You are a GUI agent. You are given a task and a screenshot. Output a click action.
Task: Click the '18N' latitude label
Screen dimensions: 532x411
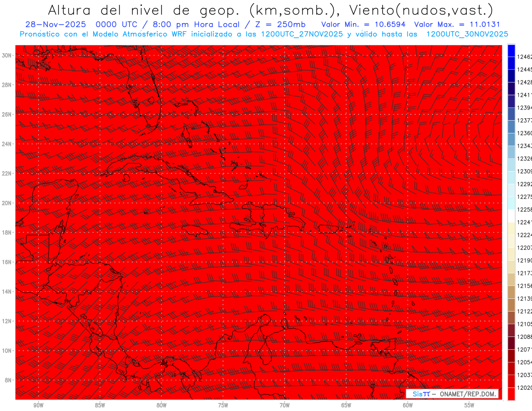click(x=7, y=232)
